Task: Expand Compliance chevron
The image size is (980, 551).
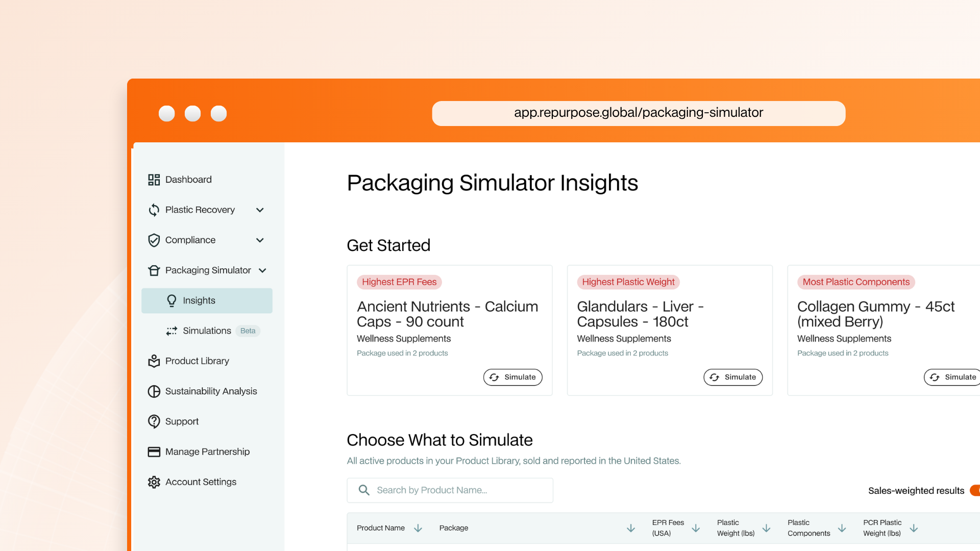Action: pyautogui.click(x=260, y=240)
